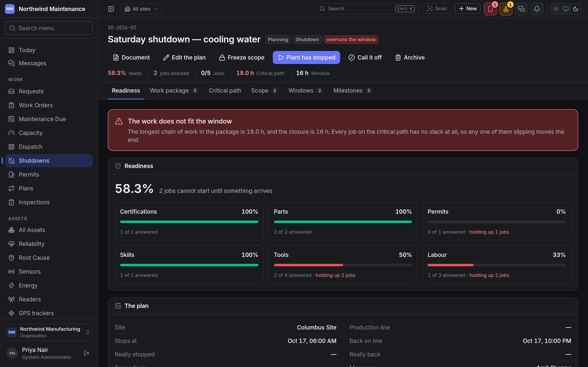Open the chat messages icon in top bar
588x367 pixels.
(x=521, y=9)
